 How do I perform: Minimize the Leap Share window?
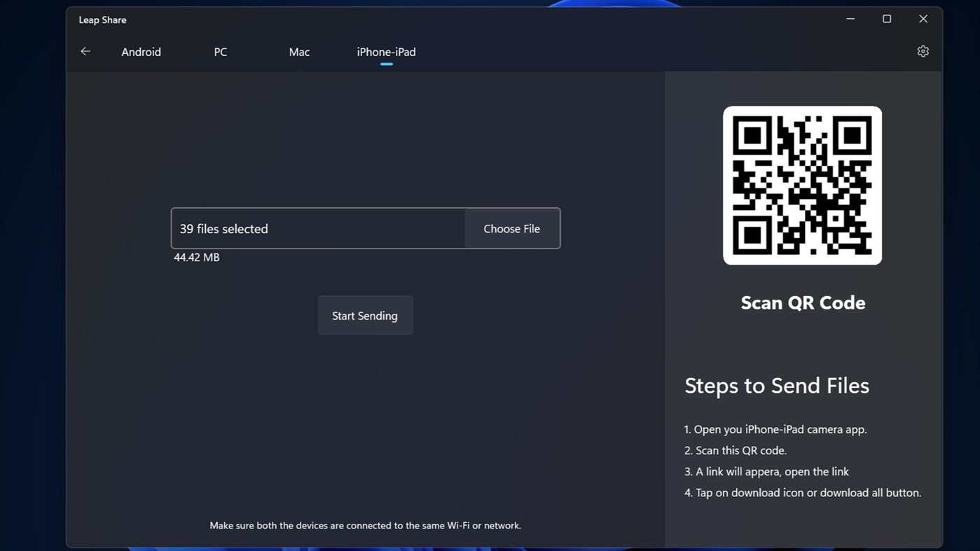[x=850, y=18]
